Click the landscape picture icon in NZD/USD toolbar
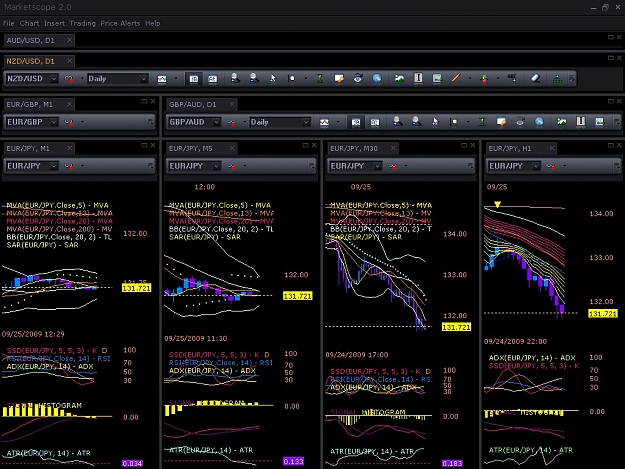 (x=399, y=78)
